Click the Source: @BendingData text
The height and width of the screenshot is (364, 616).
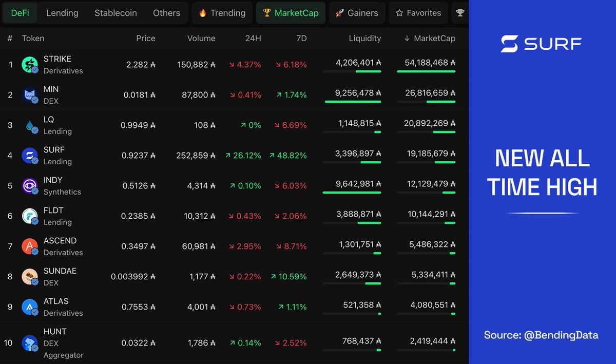541,335
